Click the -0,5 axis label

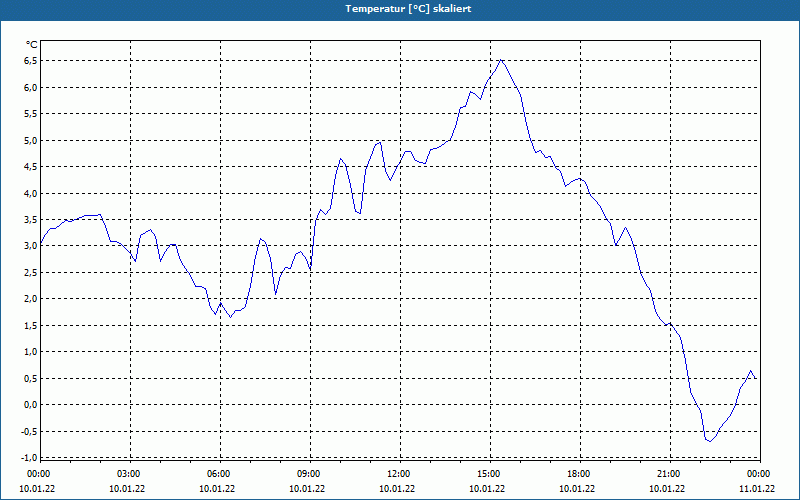tap(30, 431)
